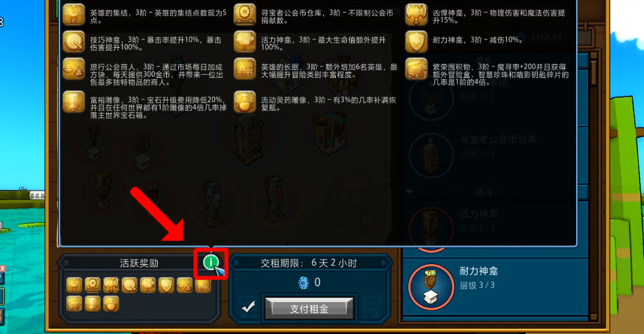The image size is (644, 334).
Task: Collapse the 战斗 section arrow in structure list
Action: click(x=410, y=192)
